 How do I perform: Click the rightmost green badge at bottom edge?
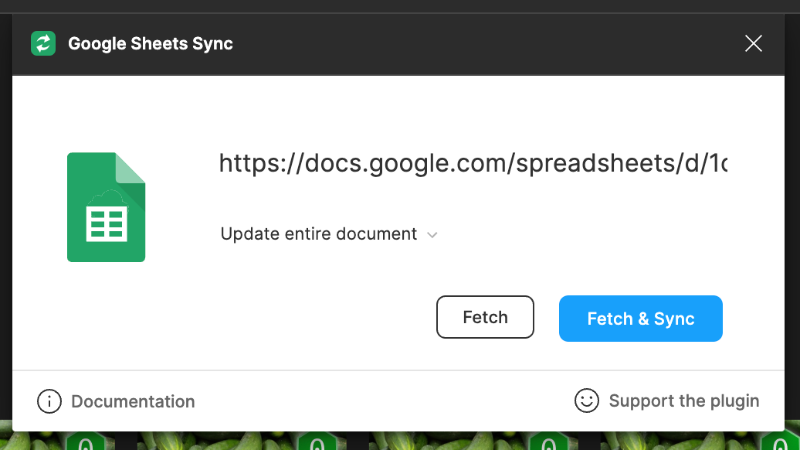point(773,442)
